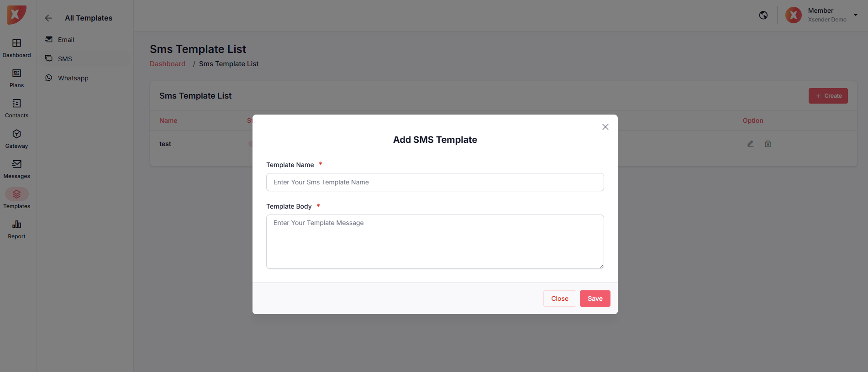Select SMS templates menu item
The width and height of the screenshot is (868, 372).
(x=65, y=59)
